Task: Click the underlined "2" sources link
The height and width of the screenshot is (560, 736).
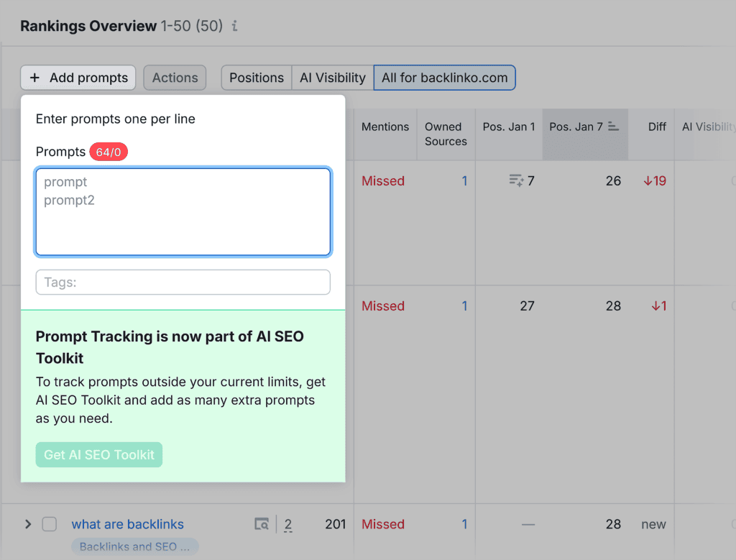Action: [x=287, y=524]
